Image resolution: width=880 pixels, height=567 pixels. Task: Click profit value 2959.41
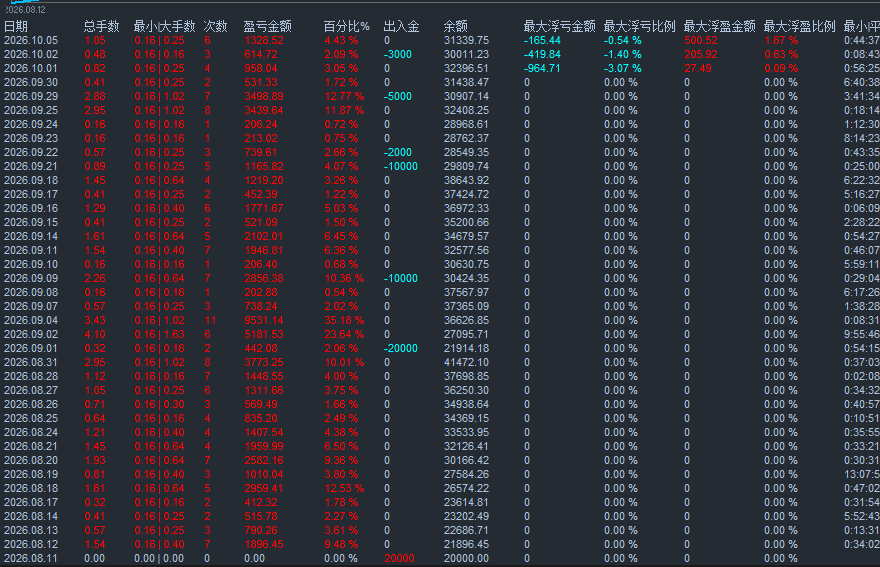(x=264, y=488)
